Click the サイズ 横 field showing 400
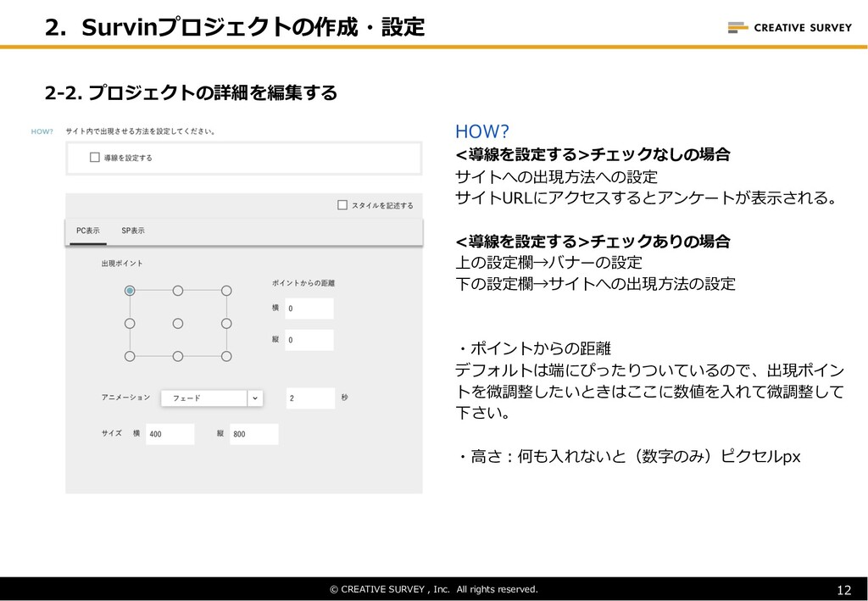Screen dimensions: 868x601 point(170,434)
